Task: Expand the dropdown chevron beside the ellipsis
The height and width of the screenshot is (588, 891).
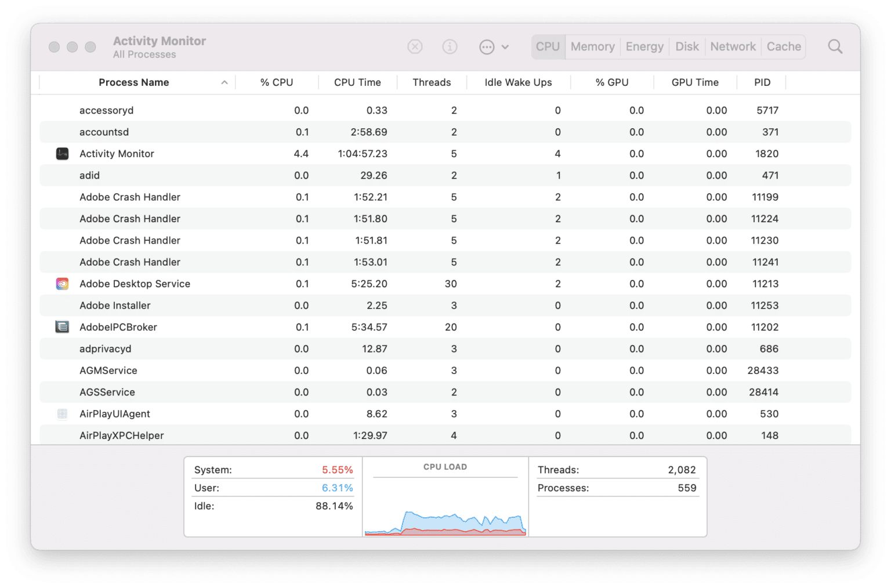Action: pos(505,47)
